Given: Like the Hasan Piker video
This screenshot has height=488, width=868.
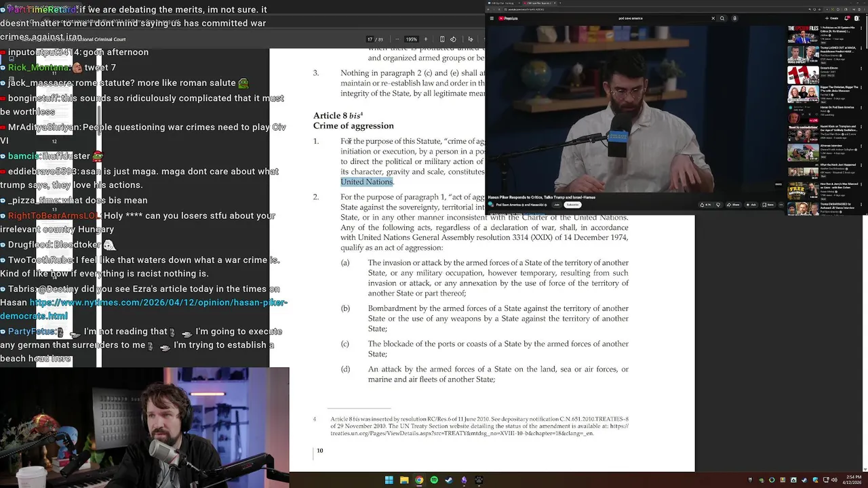Looking at the screenshot, I should tap(705, 205).
